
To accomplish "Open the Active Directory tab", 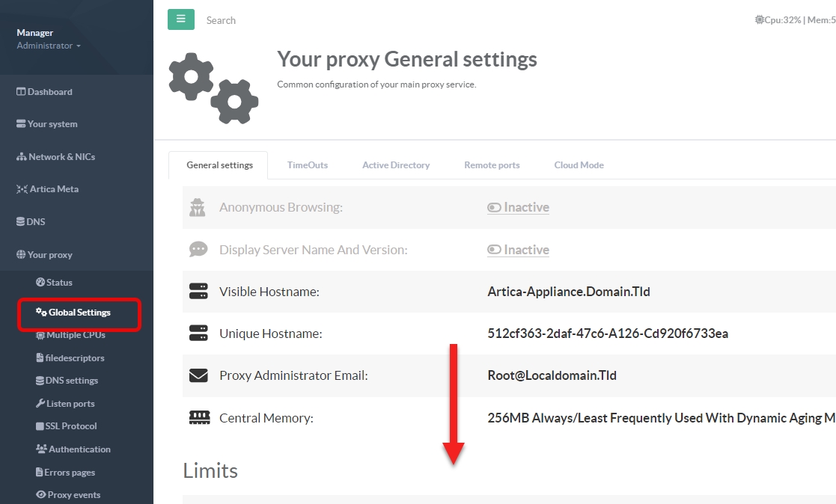I will click(396, 165).
